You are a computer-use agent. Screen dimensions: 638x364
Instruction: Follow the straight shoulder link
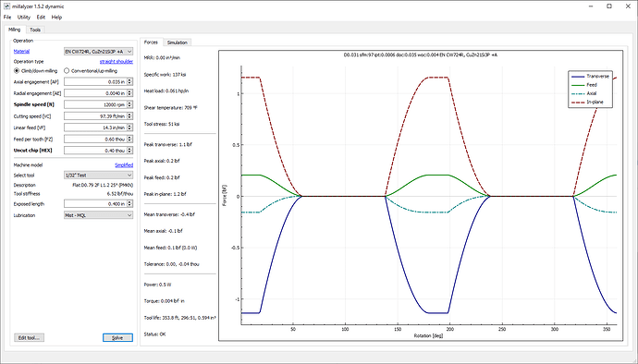[117, 61]
